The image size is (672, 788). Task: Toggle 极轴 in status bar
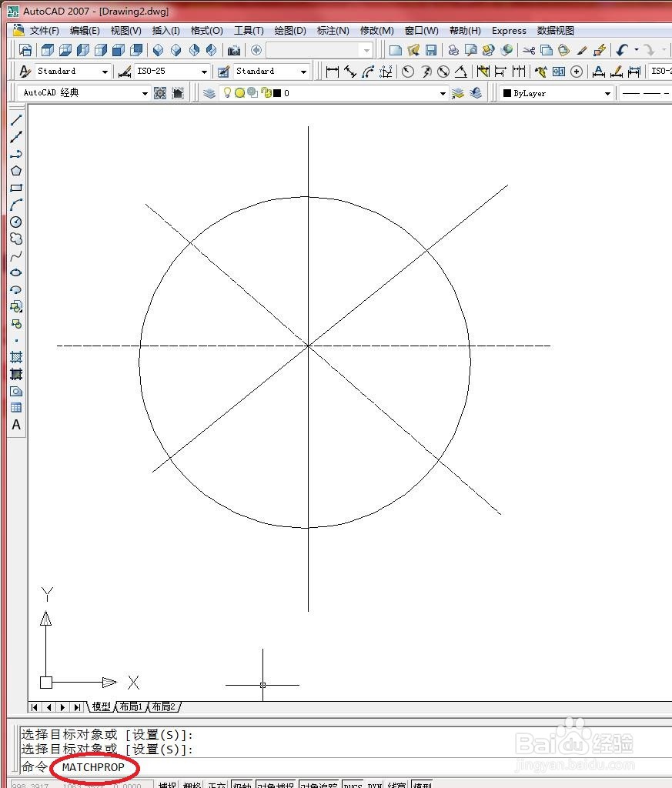pyautogui.click(x=242, y=784)
